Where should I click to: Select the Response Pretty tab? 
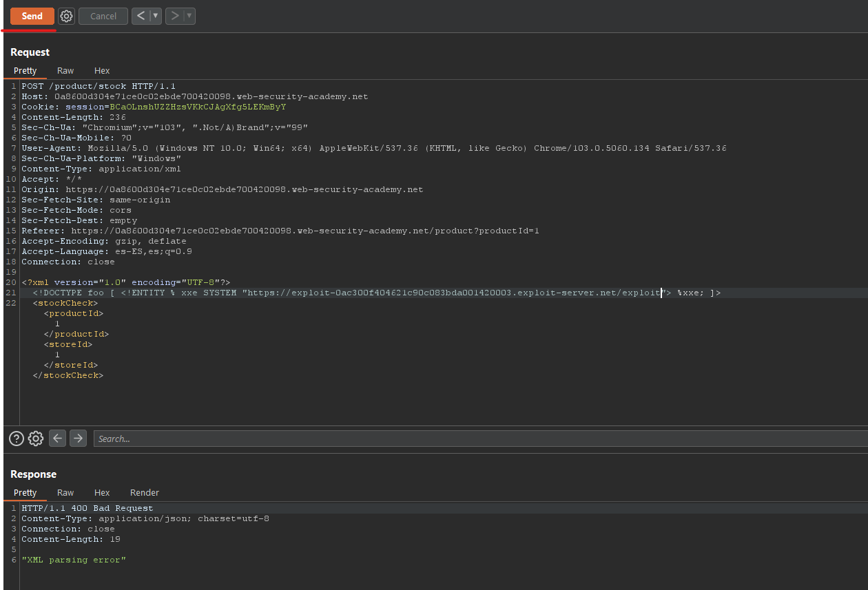[x=25, y=492]
